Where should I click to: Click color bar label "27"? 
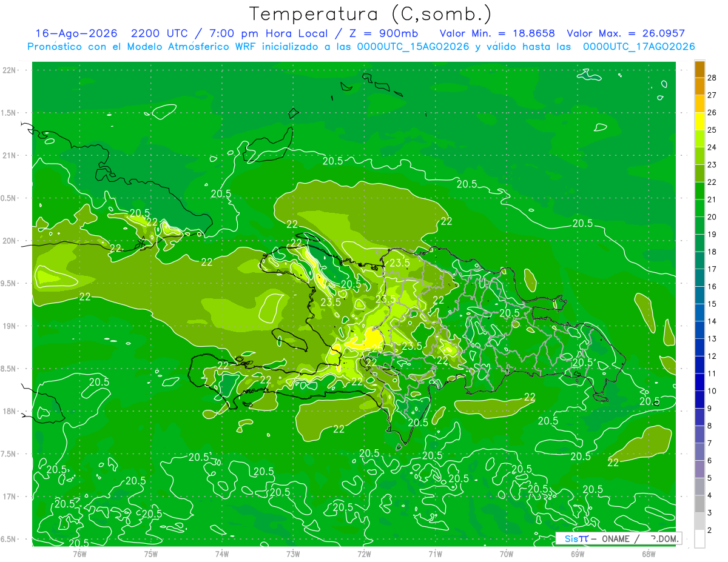click(712, 95)
